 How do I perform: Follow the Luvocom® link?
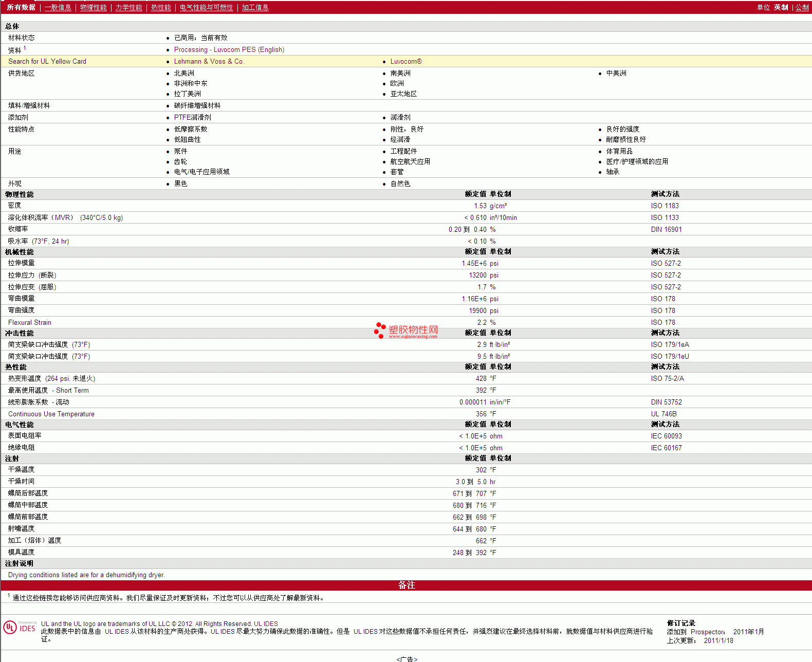405,62
